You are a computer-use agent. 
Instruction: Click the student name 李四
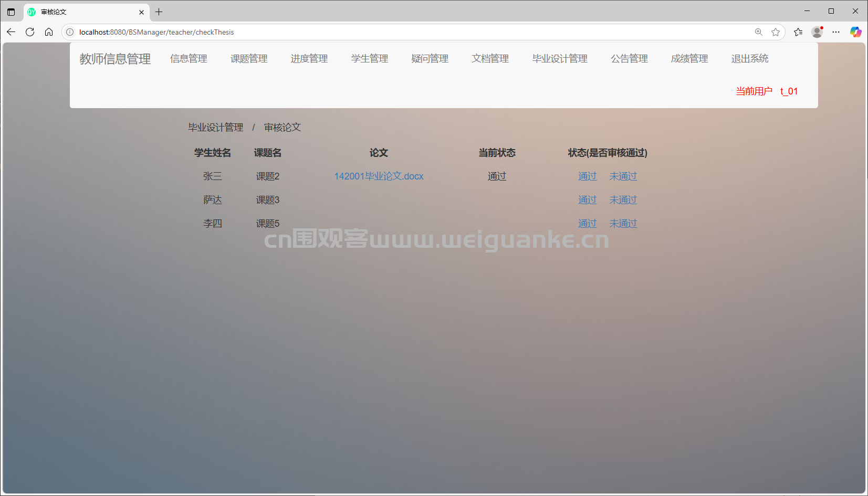213,224
